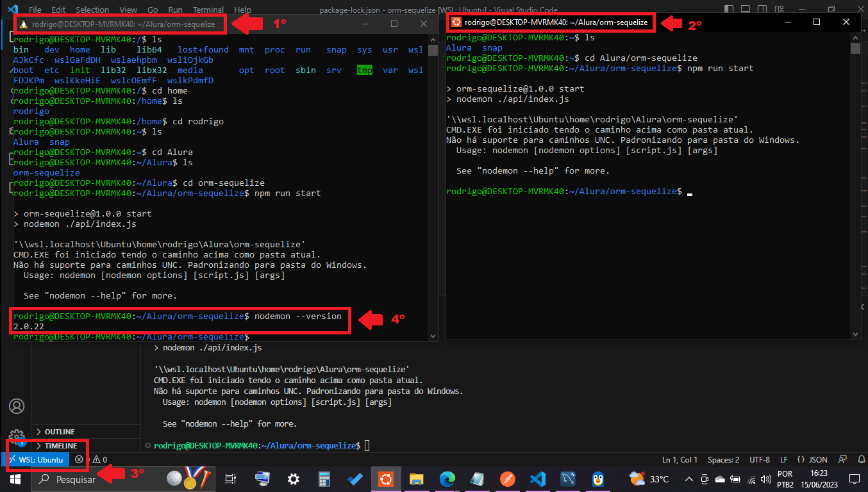Click version output 2.0.22

29,326
